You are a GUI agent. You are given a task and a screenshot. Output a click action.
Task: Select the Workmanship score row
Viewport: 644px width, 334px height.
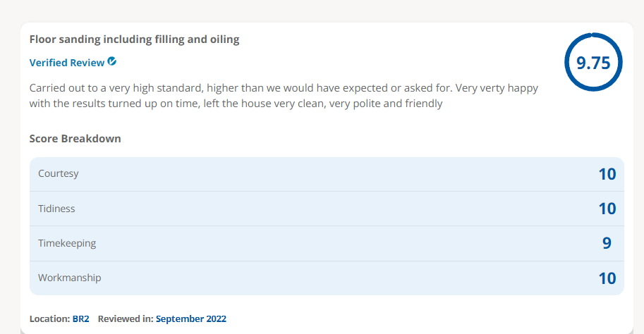[x=327, y=278]
